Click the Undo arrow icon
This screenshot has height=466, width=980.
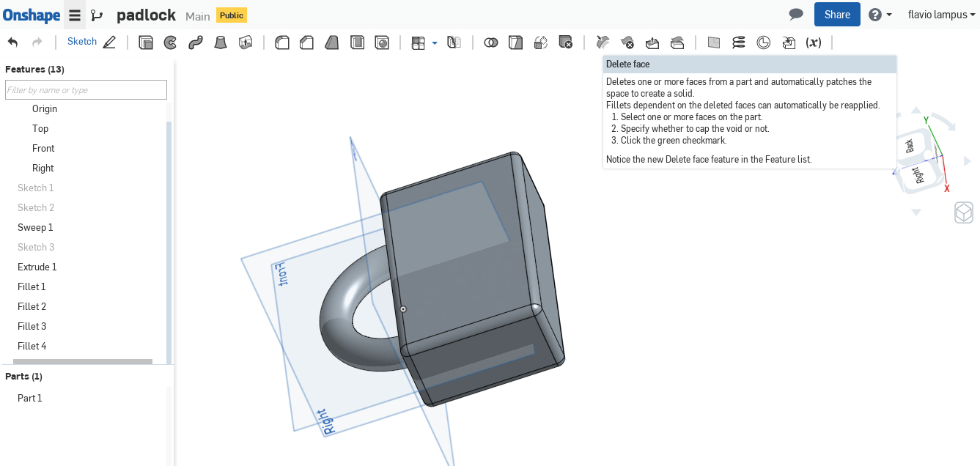click(x=12, y=42)
